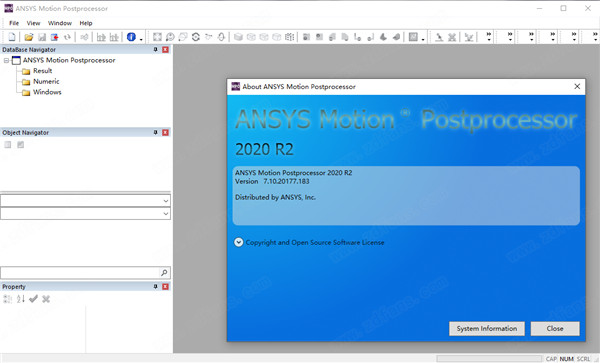600x363 pixels.
Task: Click the circular rotate view icon
Action: tap(196, 37)
